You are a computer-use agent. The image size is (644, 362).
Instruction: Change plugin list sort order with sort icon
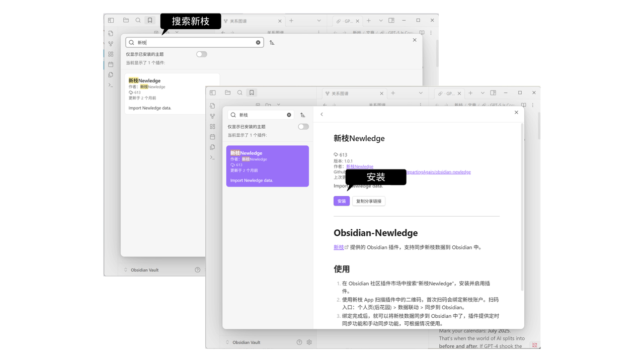pyautogui.click(x=302, y=115)
